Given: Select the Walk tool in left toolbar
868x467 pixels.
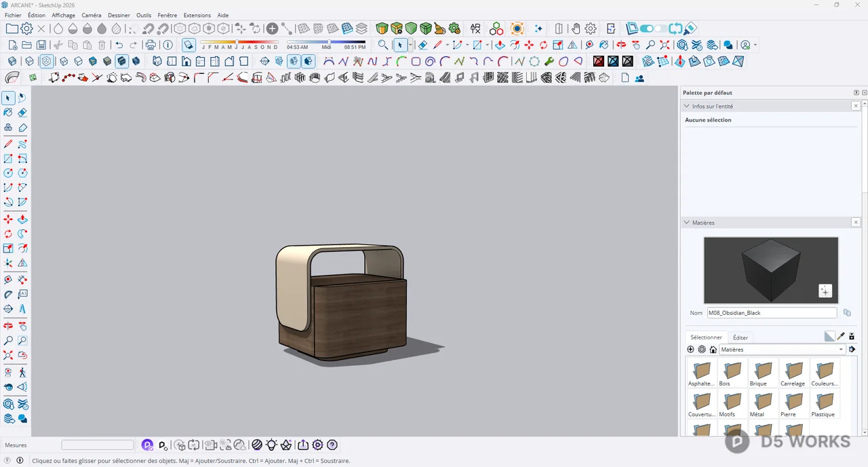Looking at the screenshot, I should coord(22,373).
